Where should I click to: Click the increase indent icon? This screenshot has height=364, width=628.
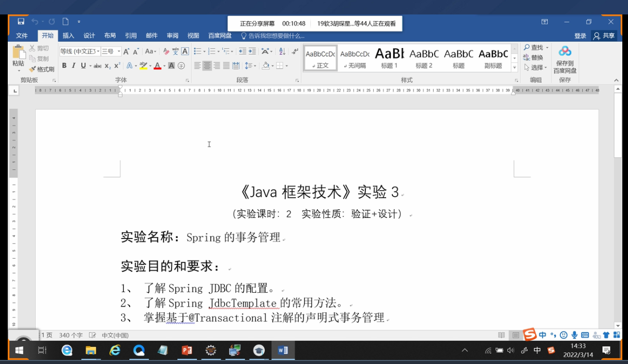252,51
